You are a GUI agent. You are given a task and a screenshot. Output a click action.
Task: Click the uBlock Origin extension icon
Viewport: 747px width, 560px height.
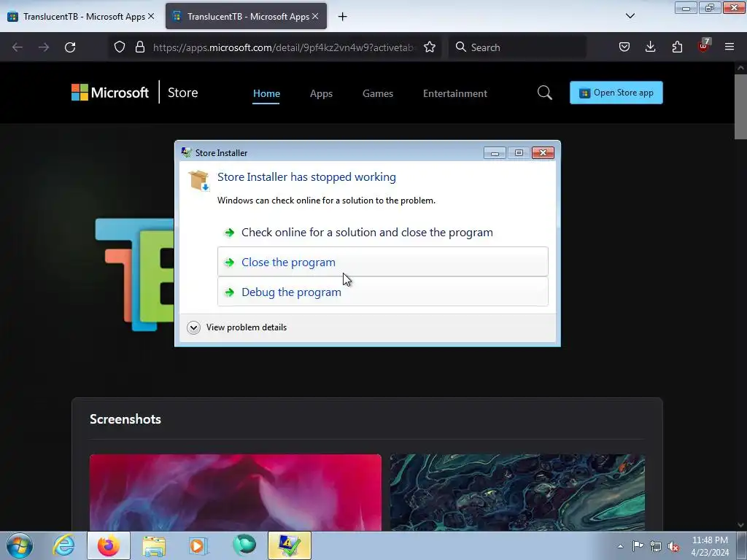[x=704, y=46]
